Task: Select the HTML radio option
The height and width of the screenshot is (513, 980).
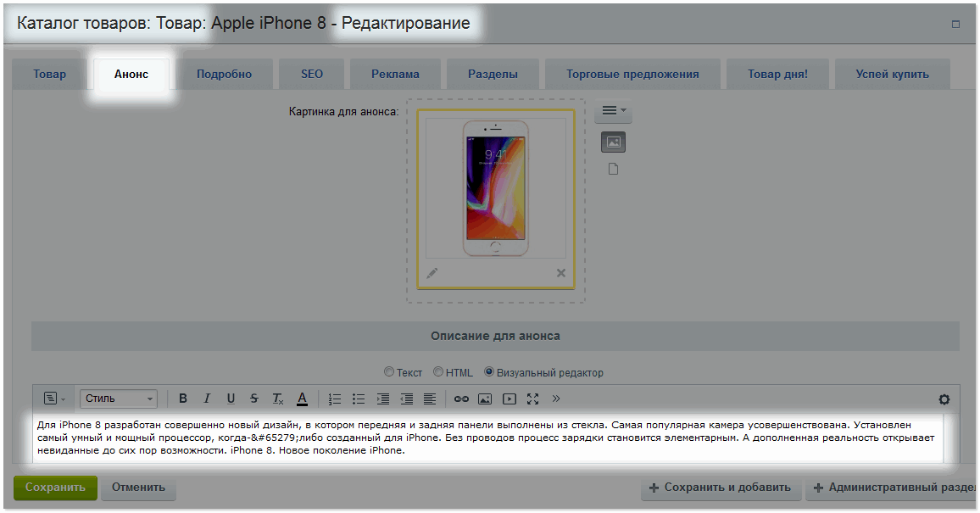Action: point(438,371)
